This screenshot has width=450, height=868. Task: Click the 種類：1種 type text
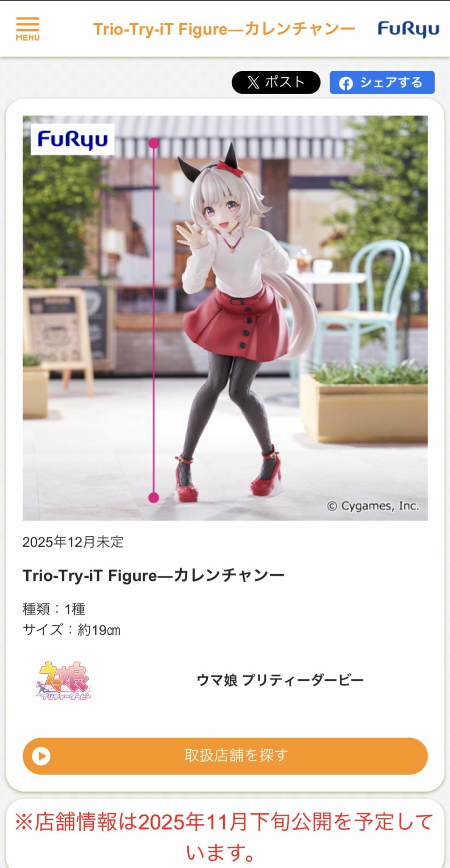[54, 609]
